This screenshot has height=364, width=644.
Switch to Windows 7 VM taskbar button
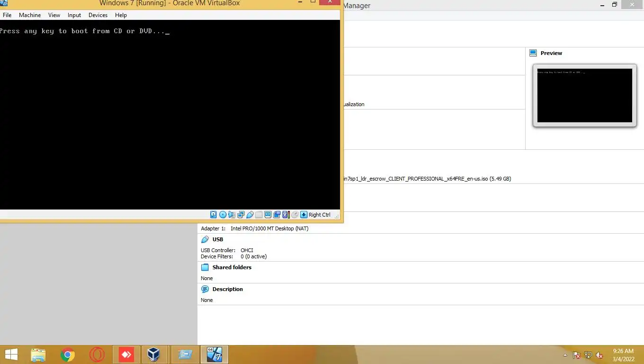click(x=215, y=355)
